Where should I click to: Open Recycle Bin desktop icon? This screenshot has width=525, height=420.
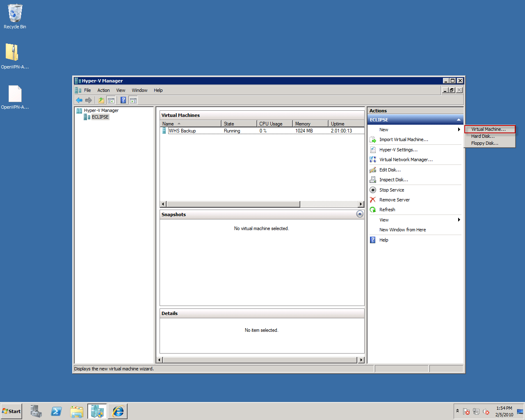click(15, 17)
